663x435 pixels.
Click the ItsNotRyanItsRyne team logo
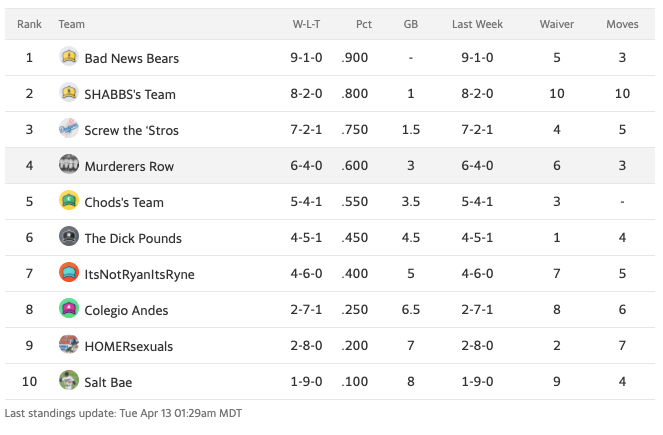click(x=69, y=273)
